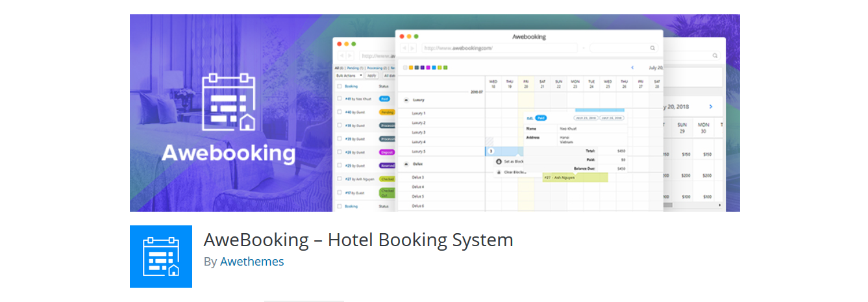This screenshot has height=302, width=868.
Task: Click Reserved status badge in bookings list
Action: [x=387, y=166]
